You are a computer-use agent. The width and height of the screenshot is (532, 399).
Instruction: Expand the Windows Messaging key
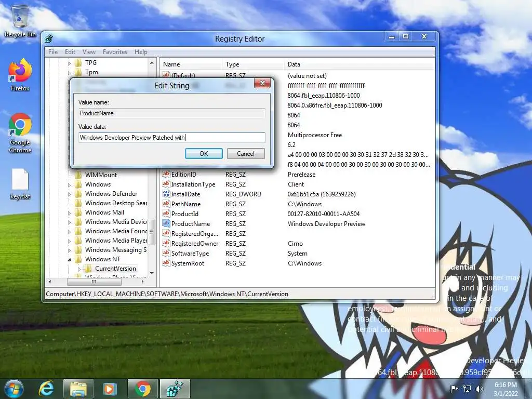69,250
